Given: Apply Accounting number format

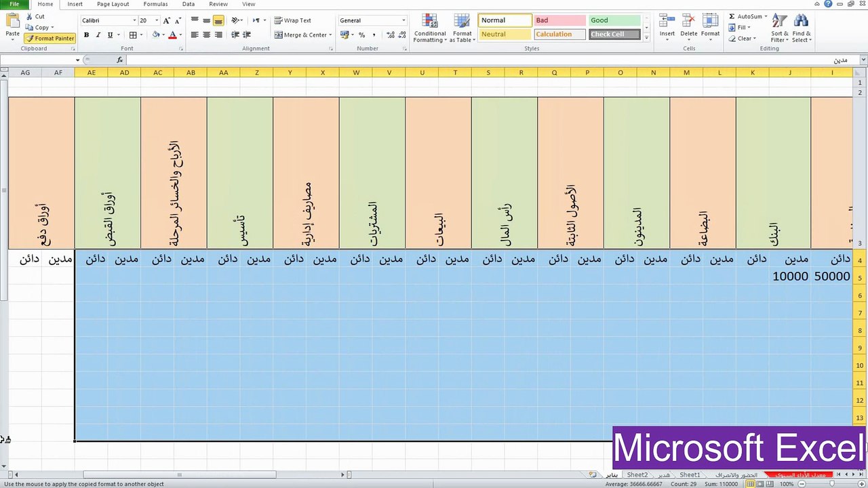Looking at the screenshot, I should pyautogui.click(x=344, y=35).
